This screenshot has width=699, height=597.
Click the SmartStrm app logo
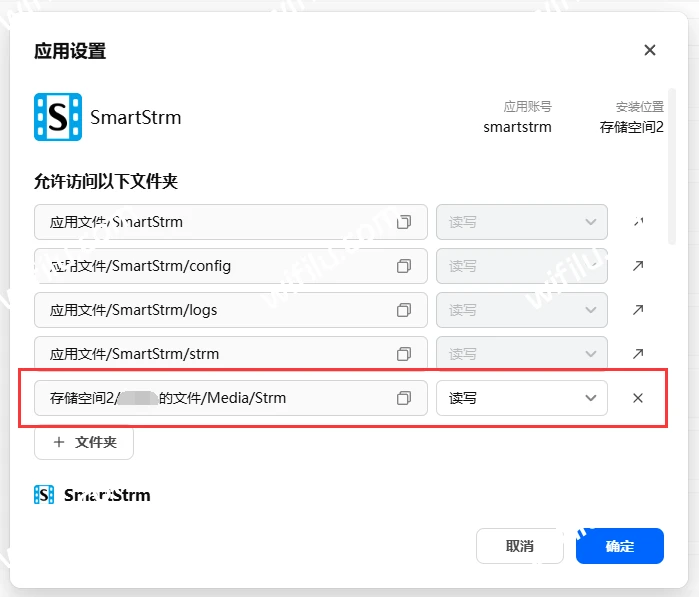coord(58,117)
